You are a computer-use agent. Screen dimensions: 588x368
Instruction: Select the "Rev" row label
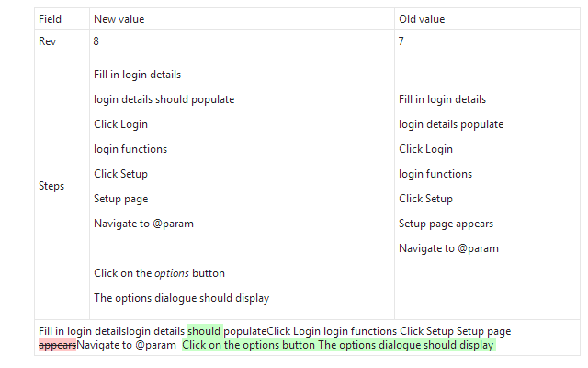47,41
